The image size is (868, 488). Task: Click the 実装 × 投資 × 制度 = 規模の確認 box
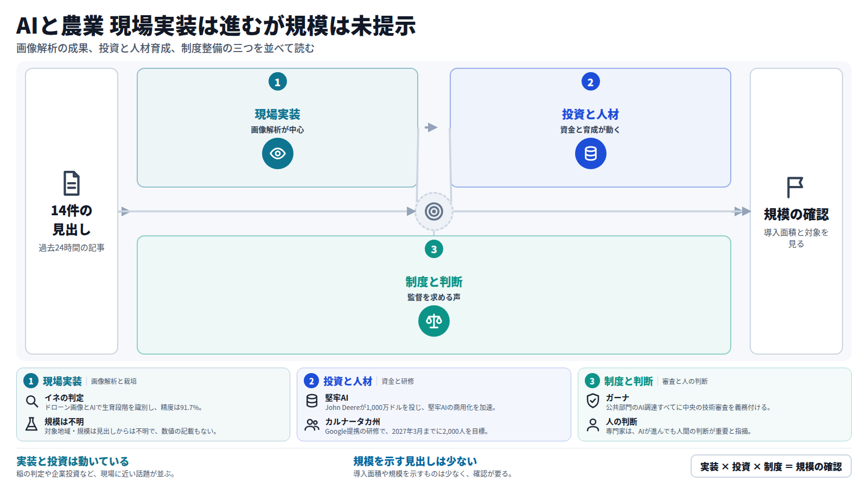[x=771, y=466]
